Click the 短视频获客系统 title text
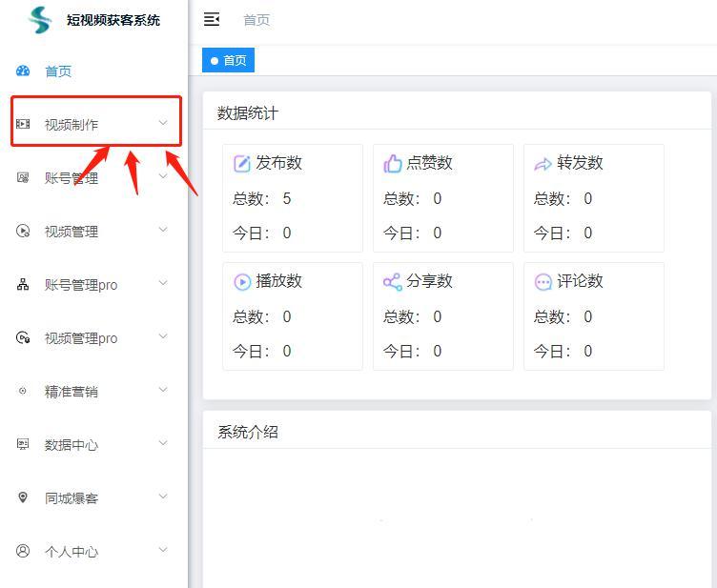This screenshot has height=588, width=717. [113, 20]
